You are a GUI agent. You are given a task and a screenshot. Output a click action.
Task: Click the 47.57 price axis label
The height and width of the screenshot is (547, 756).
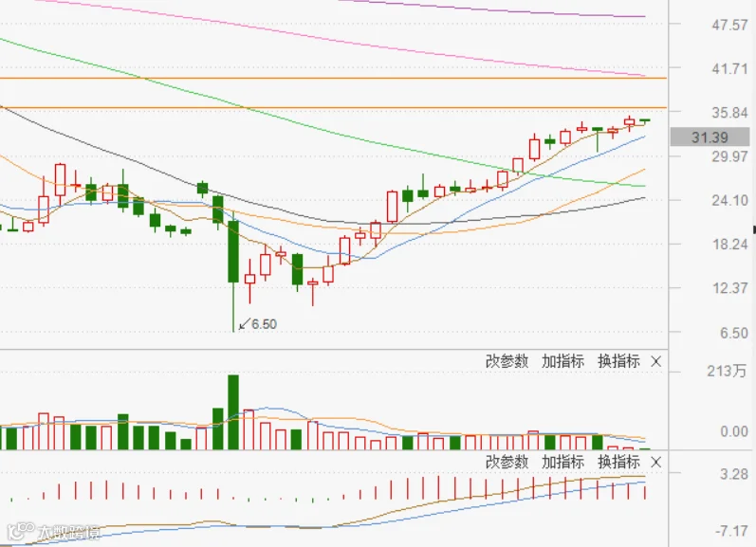pos(729,25)
